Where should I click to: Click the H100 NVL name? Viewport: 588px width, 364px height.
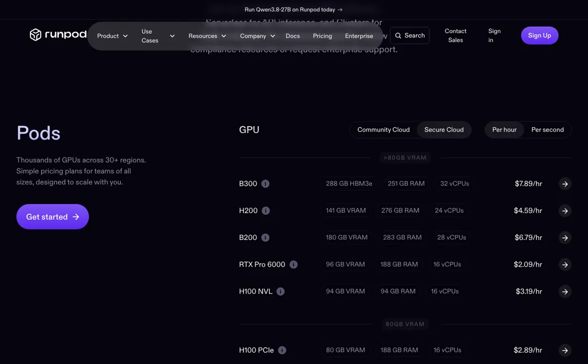point(256,292)
